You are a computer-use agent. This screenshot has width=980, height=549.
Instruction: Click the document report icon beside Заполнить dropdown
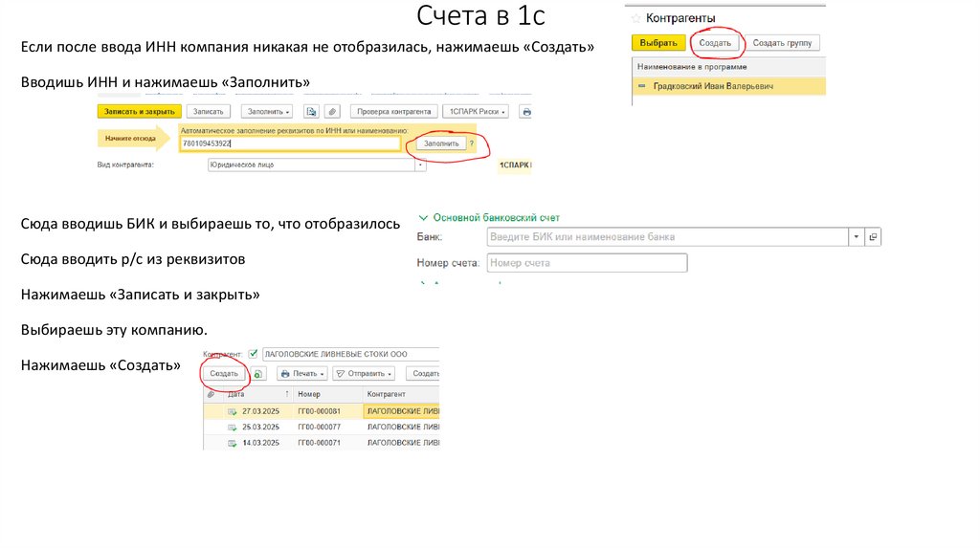coord(311,112)
